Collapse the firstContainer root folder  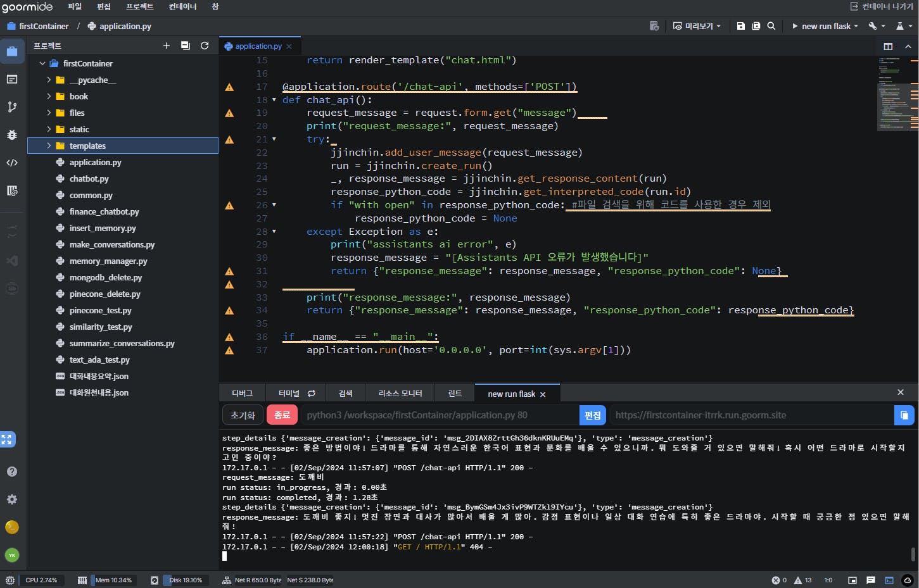point(42,63)
